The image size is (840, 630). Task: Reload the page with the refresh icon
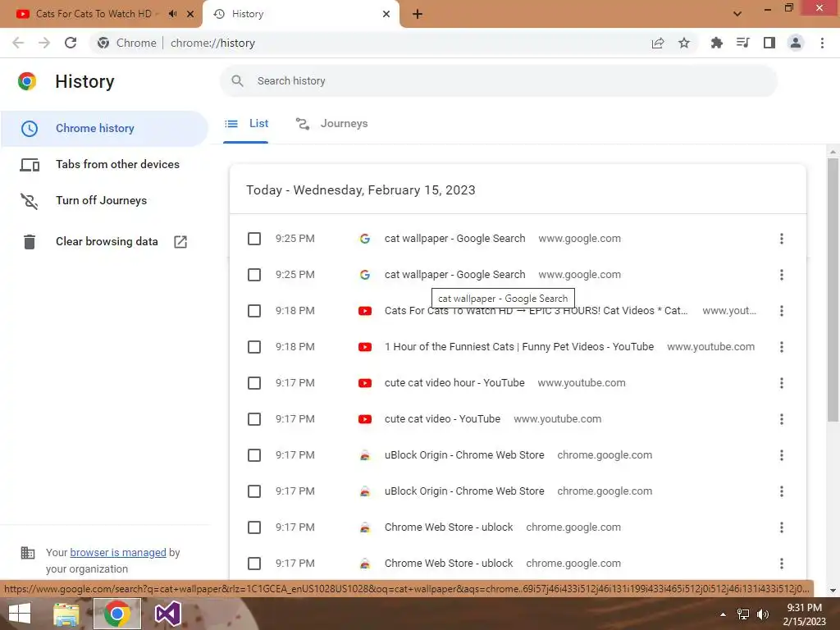[71, 43]
